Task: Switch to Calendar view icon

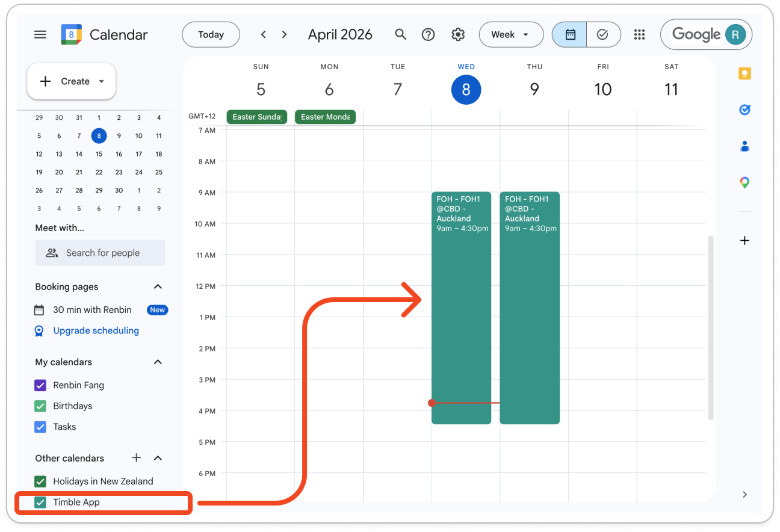Action: coord(570,34)
